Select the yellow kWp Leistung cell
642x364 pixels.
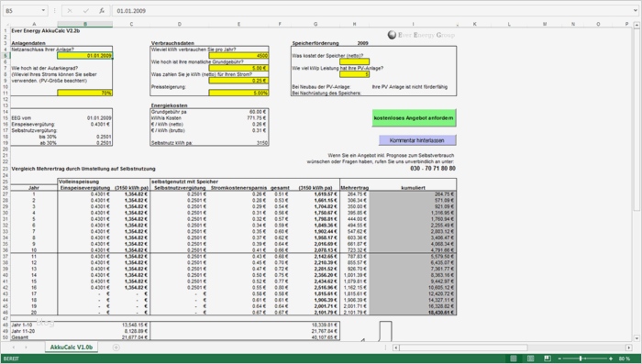click(x=354, y=74)
